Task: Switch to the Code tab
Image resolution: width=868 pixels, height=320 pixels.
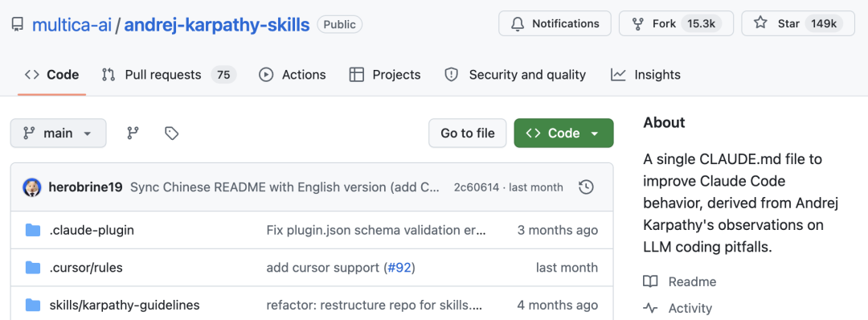Action: [x=52, y=75]
